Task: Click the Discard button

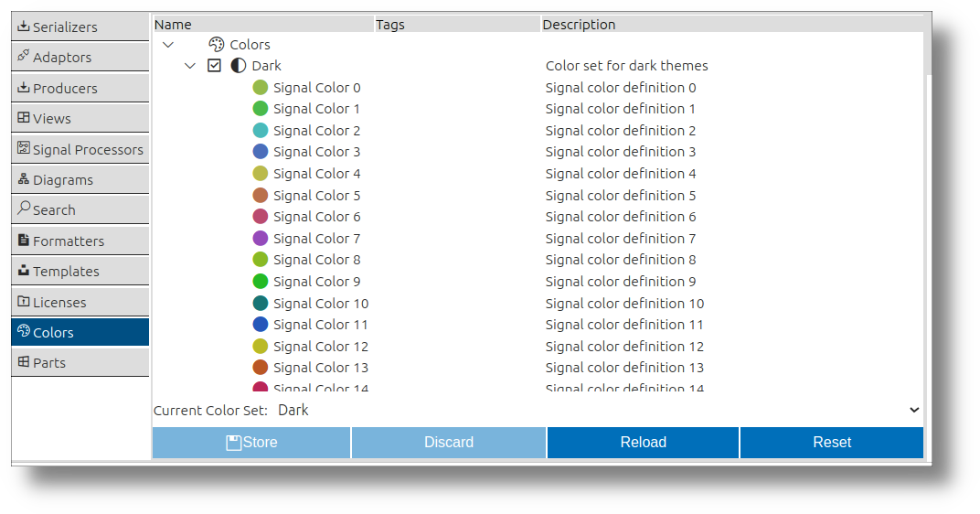Action: pos(449,443)
